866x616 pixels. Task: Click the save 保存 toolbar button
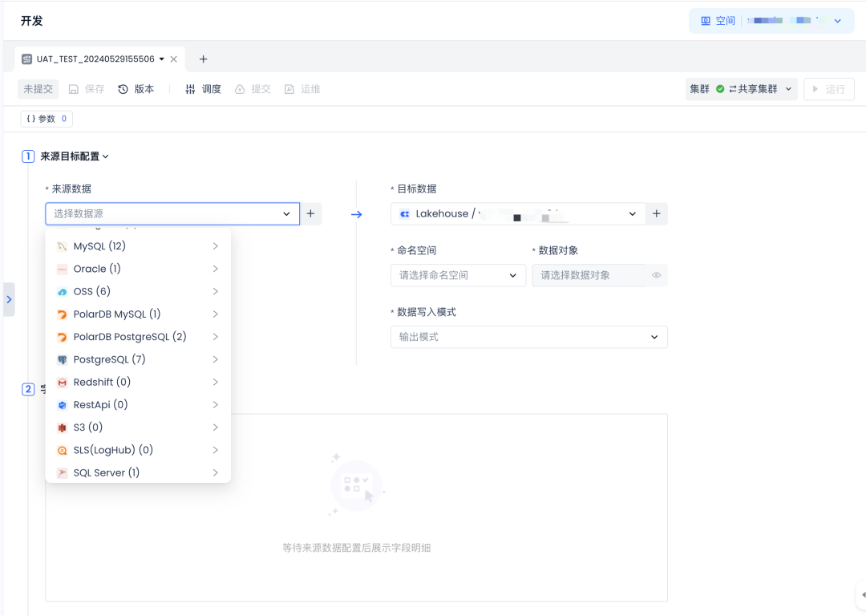(86, 89)
